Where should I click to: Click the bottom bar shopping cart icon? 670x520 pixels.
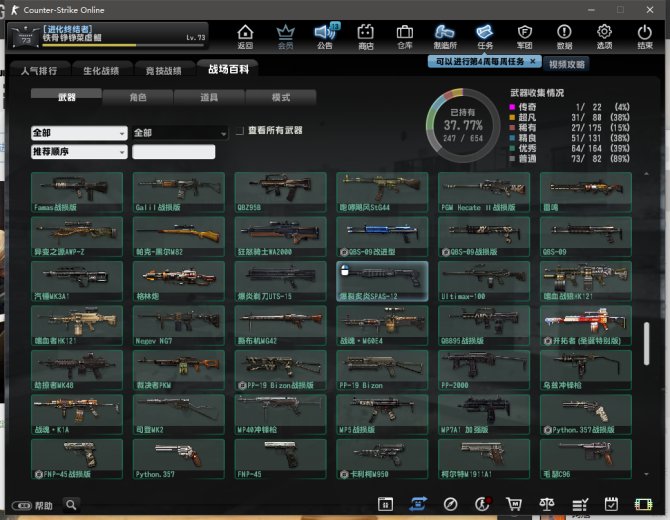pos(514,504)
